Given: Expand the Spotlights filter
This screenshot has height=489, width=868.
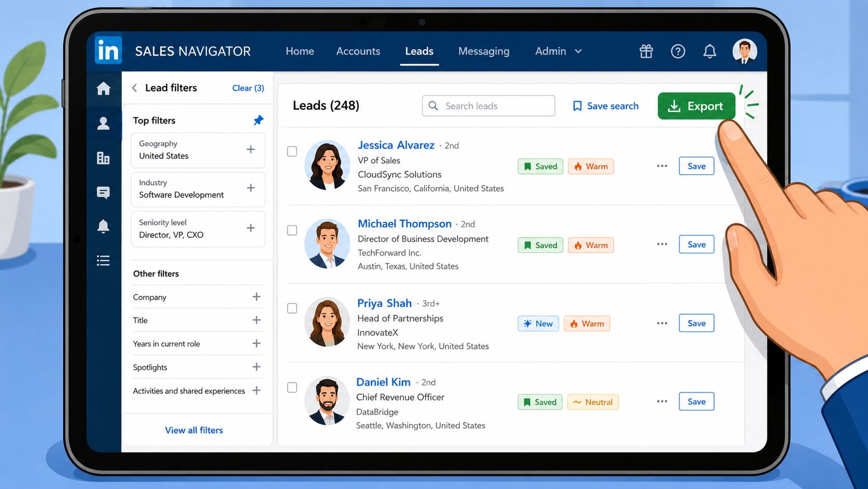Looking at the screenshot, I should 256,367.
